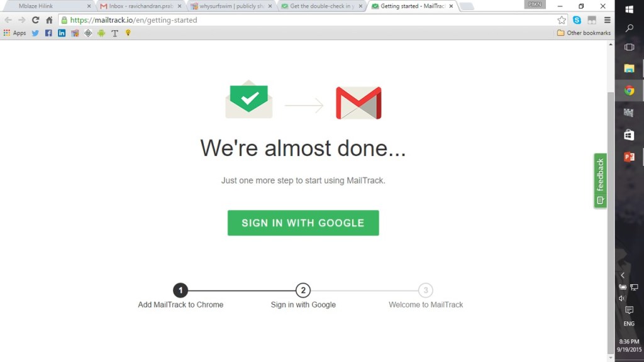Screen dimensions: 644x362
Task: Click the page vertical scrollbar
Action: coord(611,222)
